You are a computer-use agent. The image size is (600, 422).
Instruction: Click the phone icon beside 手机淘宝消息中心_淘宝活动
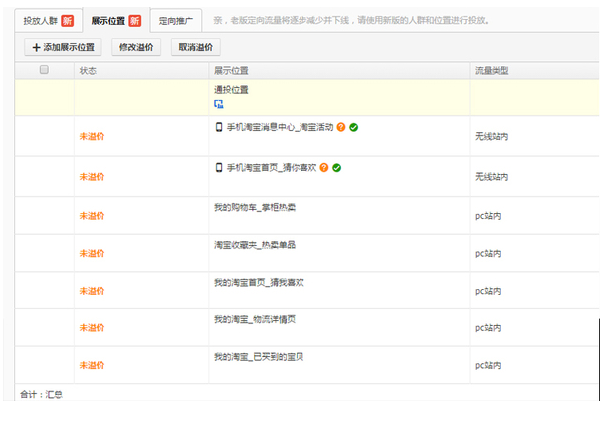pos(219,127)
